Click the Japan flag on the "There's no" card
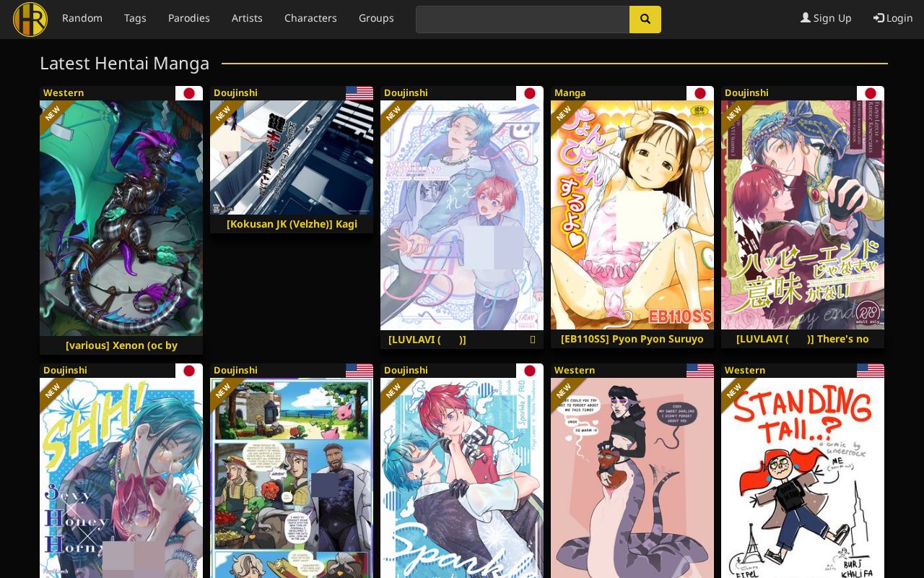This screenshot has height=578, width=924. coord(871,93)
